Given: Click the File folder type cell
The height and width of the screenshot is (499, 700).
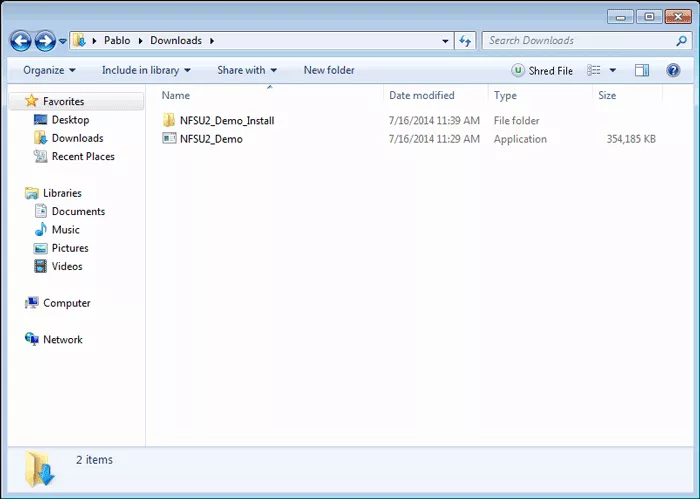Looking at the screenshot, I should 517,121.
